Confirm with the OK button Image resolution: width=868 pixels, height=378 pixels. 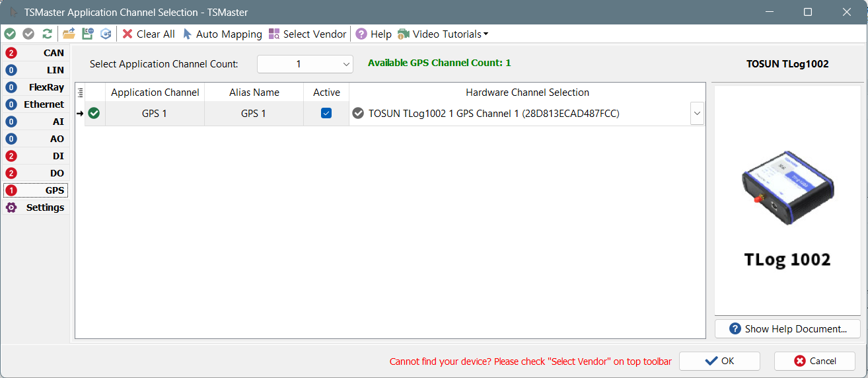[719, 361]
